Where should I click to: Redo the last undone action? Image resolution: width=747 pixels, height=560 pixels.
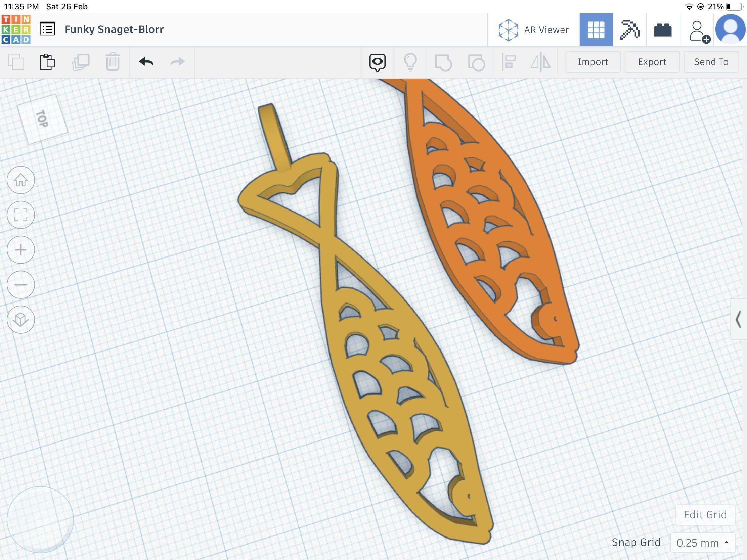coord(177,62)
